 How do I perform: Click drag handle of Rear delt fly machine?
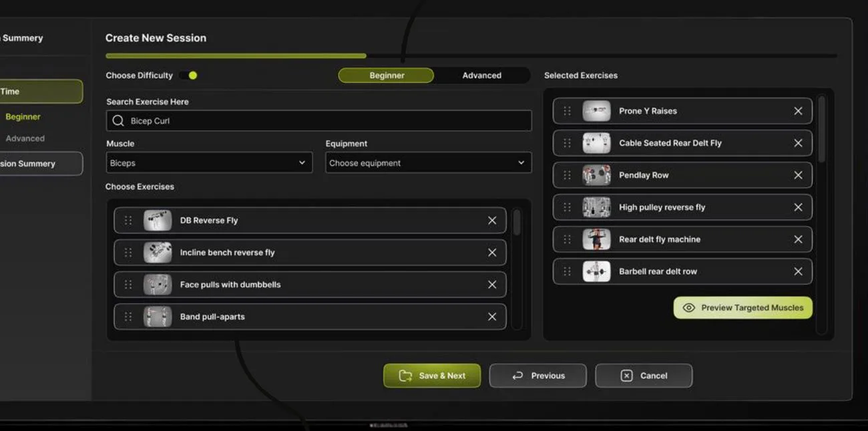[567, 239]
